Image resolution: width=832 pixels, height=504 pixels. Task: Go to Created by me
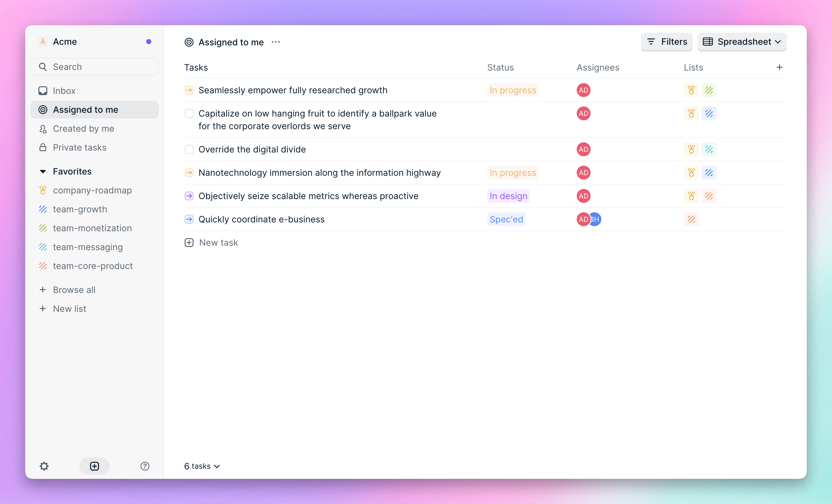coord(84,129)
